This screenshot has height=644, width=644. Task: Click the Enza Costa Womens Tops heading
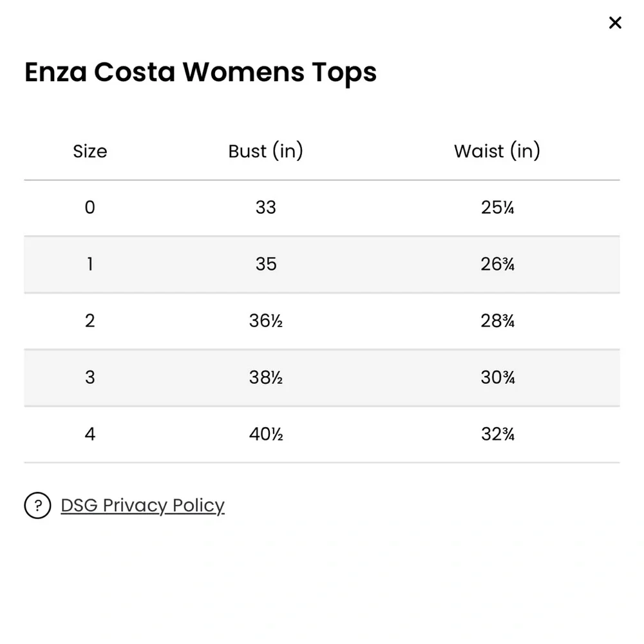[200, 72]
